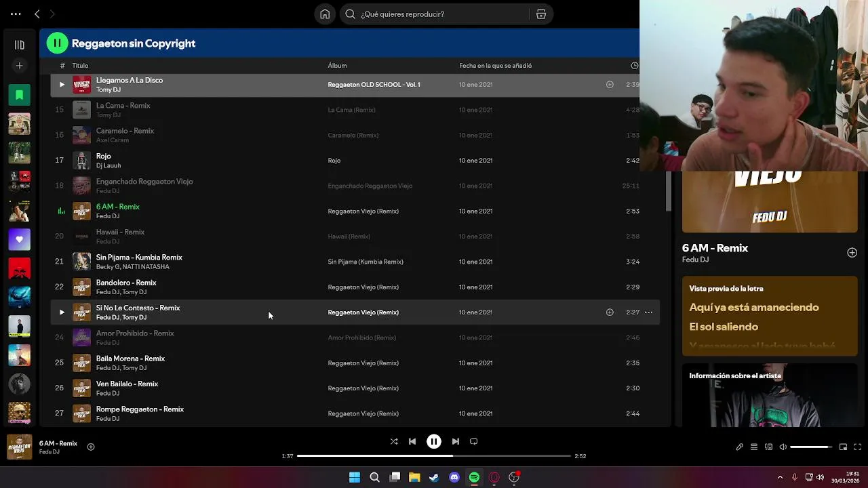Add Llegamos A La Disco to liked songs
The height and width of the screenshot is (488, 868).
point(610,85)
